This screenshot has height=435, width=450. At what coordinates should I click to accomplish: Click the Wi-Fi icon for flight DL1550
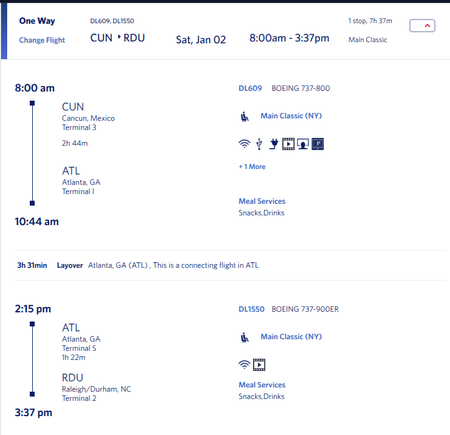click(x=244, y=364)
